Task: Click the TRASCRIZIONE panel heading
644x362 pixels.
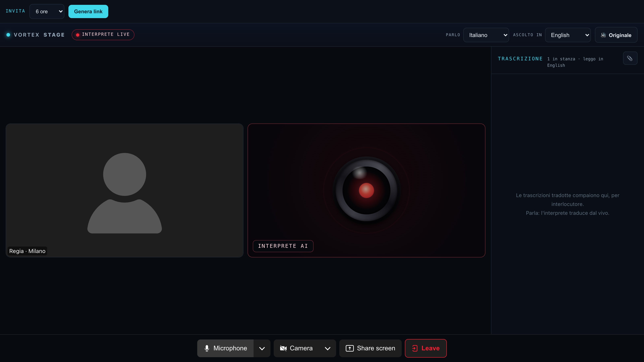Action: coord(520,59)
